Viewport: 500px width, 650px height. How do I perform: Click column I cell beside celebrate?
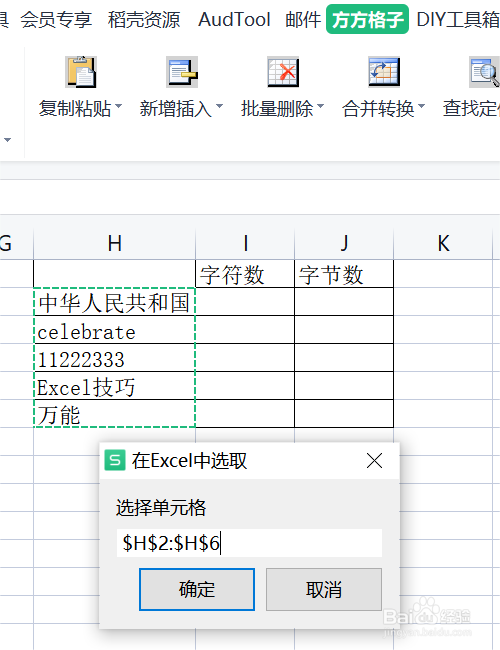coord(245,330)
